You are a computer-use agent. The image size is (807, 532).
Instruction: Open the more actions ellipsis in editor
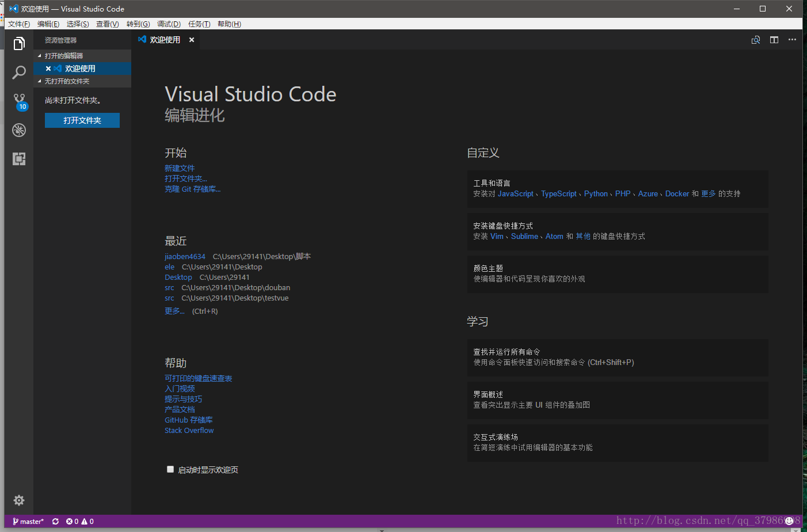click(792, 40)
